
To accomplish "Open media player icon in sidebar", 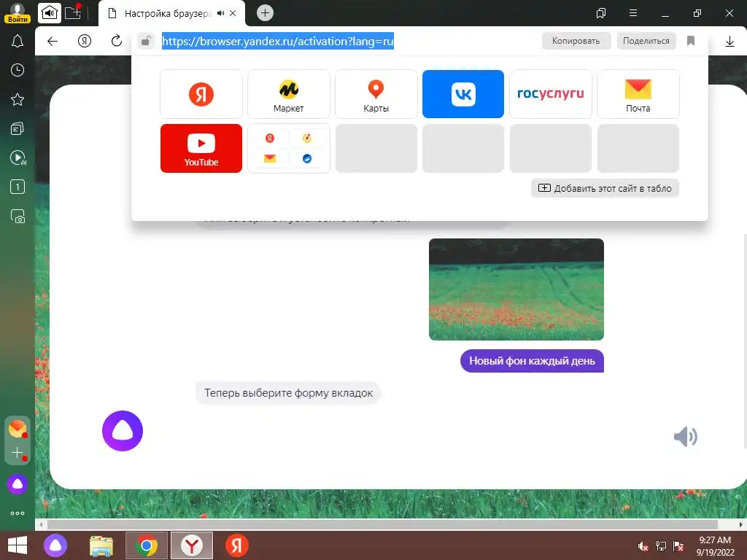I will [18, 157].
